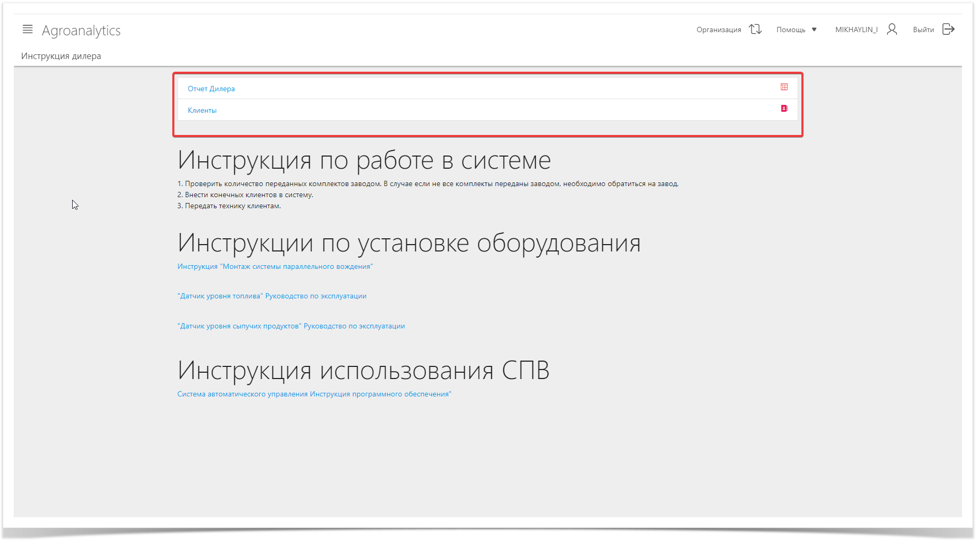Open Система автоматического управления instruction link

tap(314, 394)
